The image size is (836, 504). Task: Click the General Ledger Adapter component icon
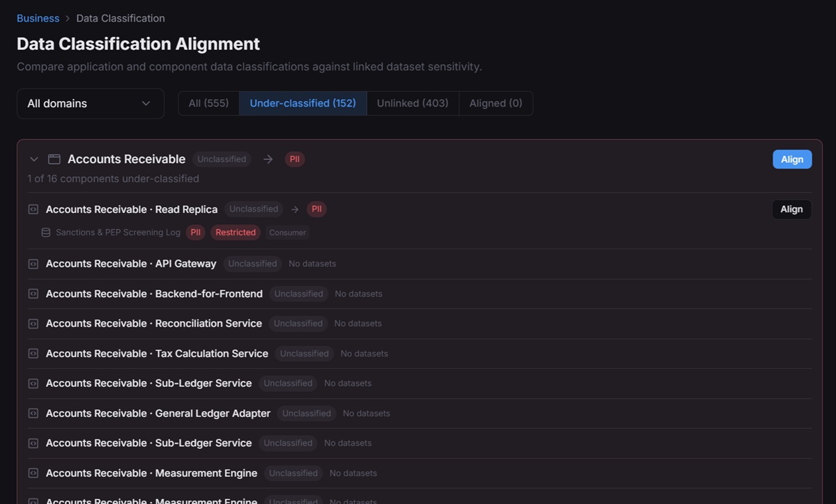click(33, 414)
